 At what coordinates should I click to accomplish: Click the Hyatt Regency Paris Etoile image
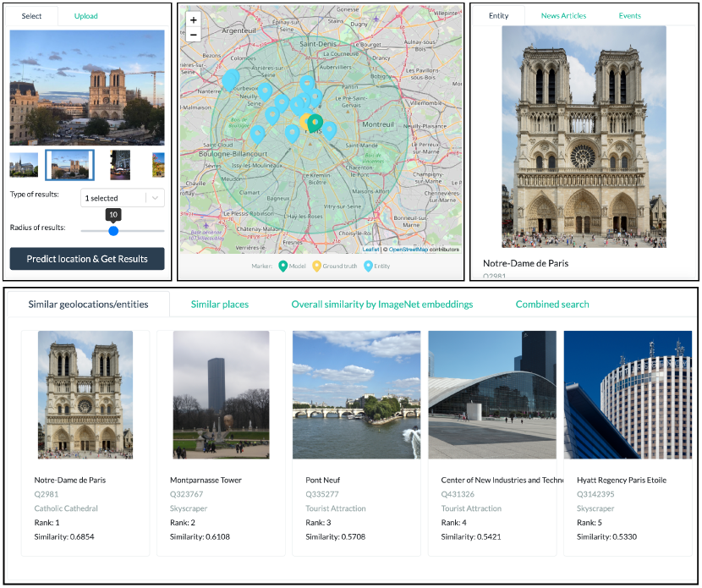click(628, 395)
